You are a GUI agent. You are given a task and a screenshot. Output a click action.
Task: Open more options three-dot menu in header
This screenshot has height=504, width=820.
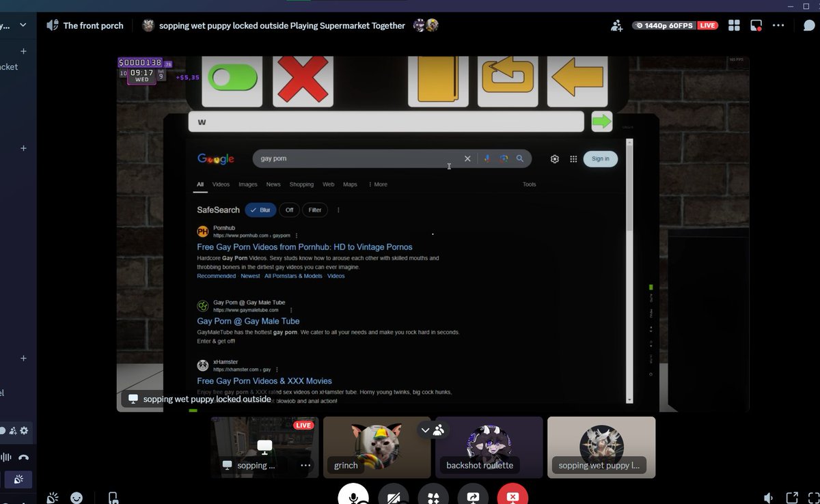click(x=778, y=25)
